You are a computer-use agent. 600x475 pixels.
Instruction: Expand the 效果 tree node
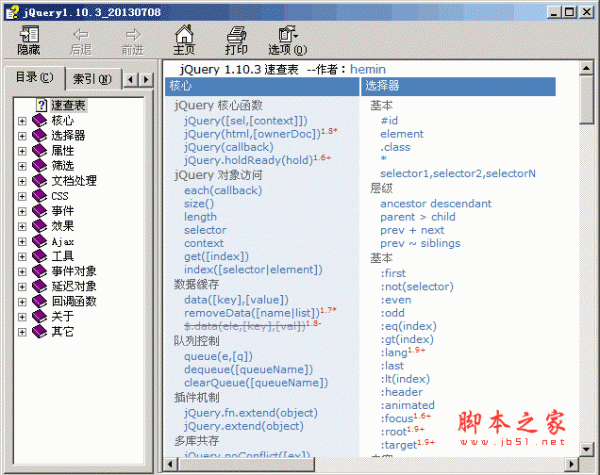22,226
